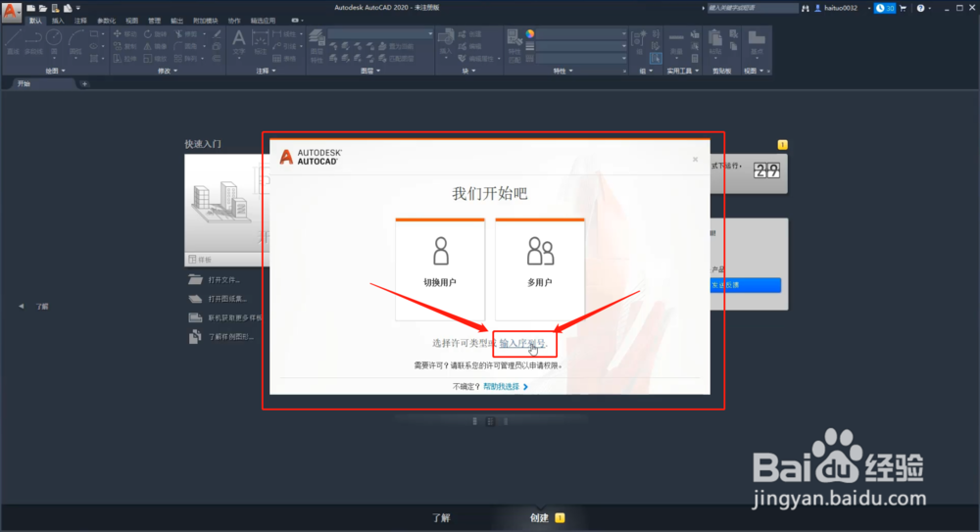Select the Dimension (标注) tool
This screenshot has width=980, height=532.
(x=260, y=43)
